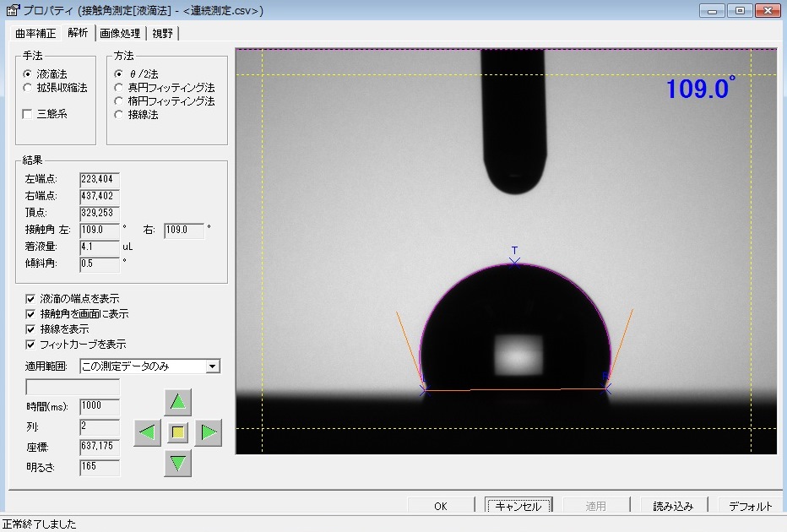The width and height of the screenshot is (787, 532).
Task: Click the 着液量 value field
Action: pos(100,247)
